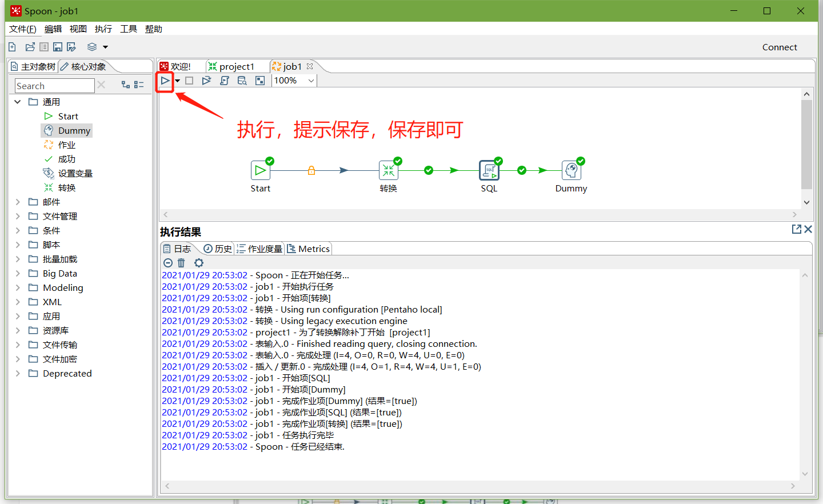The width and height of the screenshot is (823, 504).
Task: Expand the 批量加载 folder
Action: 18,259
